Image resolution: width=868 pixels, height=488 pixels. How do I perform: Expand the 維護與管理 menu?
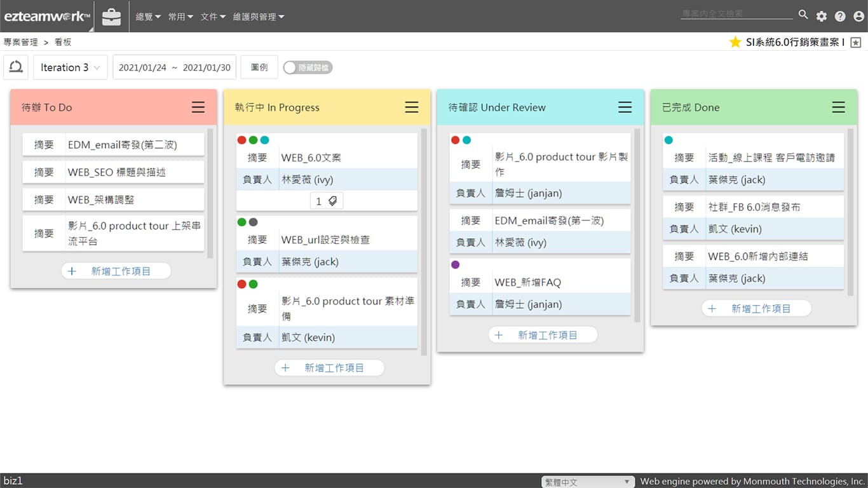[x=258, y=17]
